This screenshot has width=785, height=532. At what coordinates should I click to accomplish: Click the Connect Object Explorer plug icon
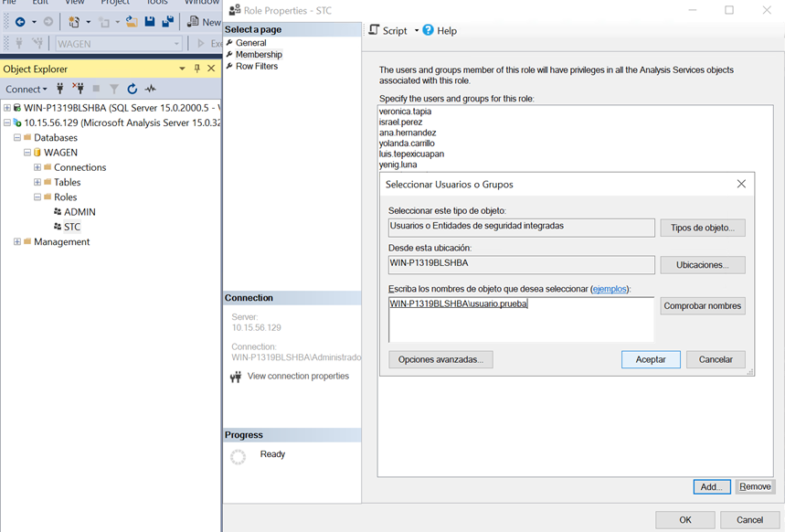(x=60, y=89)
